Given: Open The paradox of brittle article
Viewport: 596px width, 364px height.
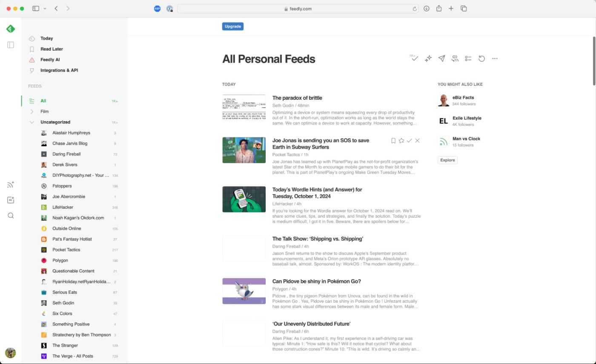Looking at the screenshot, I should pyautogui.click(x=297, y=98).
